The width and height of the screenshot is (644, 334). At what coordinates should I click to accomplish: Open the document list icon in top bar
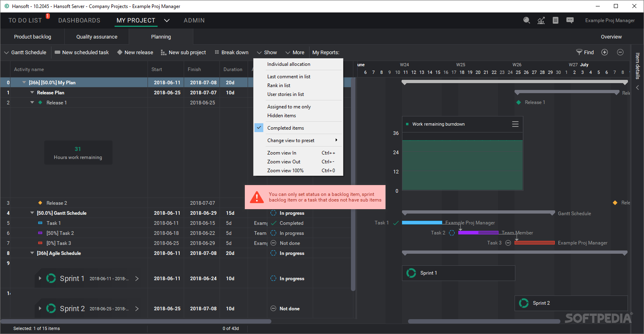(556, 20)
